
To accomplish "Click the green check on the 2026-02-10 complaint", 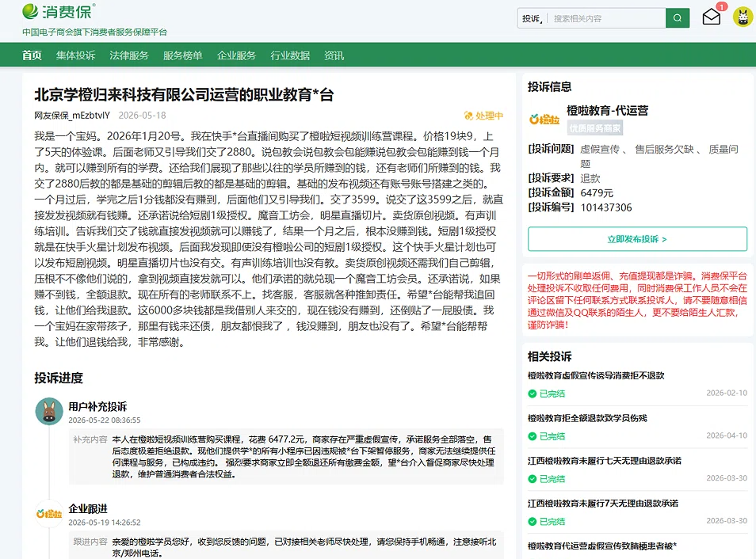I will 533,394.
